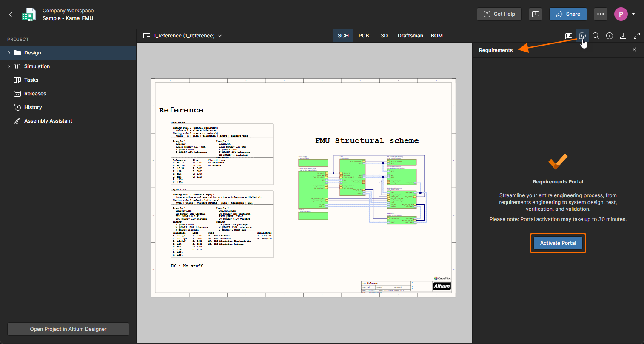Enter fullscreen with the expand arrows icon
The height and width of the screenshot is (344, 644).
point(637,36)
